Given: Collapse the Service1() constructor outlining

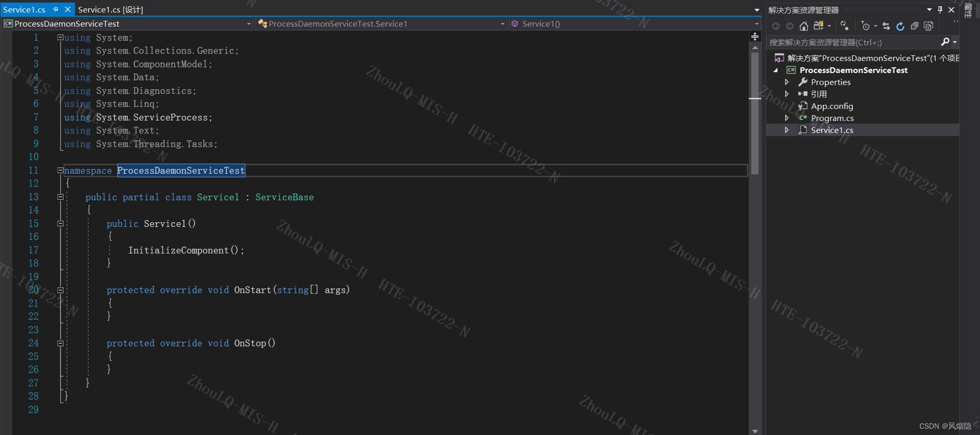Looking at the screenshot, I should click(60, 223).
